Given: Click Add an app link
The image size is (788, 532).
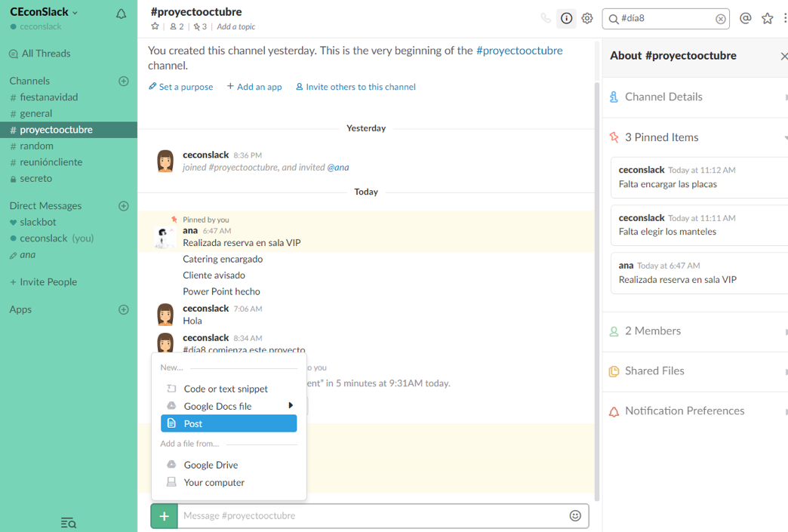Looking at the screenshot, I should pos(254,87).
